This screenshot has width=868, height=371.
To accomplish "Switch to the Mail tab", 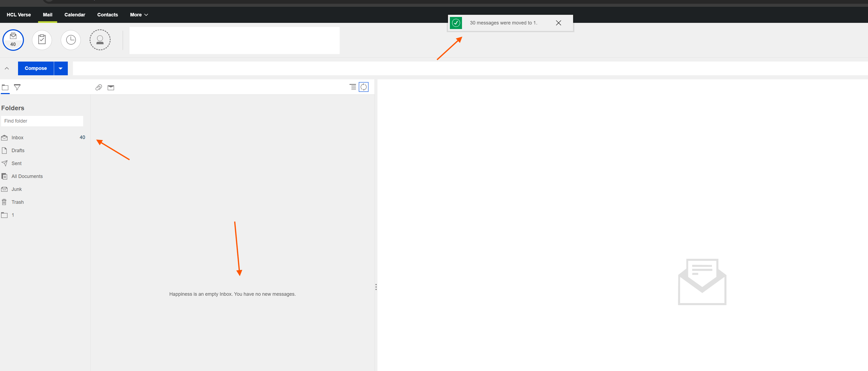I will (48, 15).
